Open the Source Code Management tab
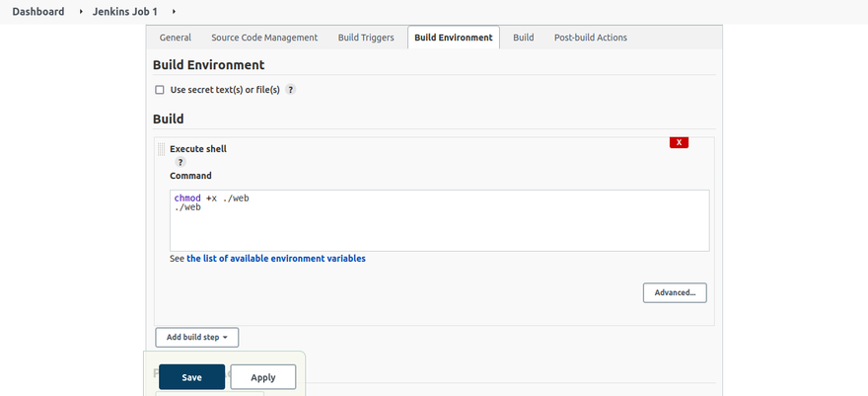Screen dimensions: 868x396 click(x=264, y=38)
